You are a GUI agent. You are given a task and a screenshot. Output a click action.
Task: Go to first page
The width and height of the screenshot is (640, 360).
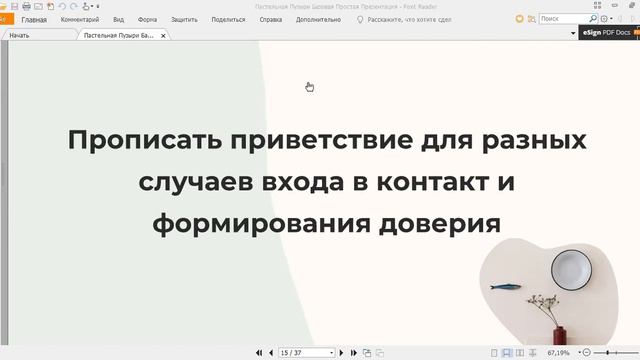259,353
